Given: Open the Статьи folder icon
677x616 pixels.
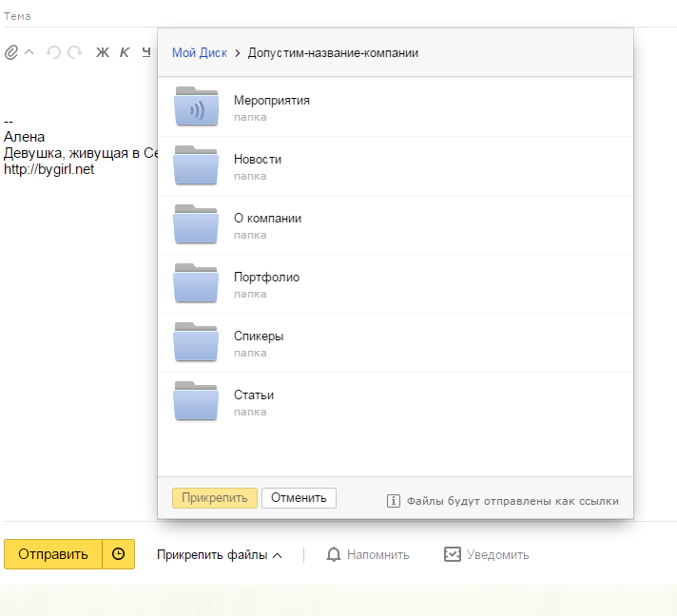Looking at the screenshot, I should (196, 401).
